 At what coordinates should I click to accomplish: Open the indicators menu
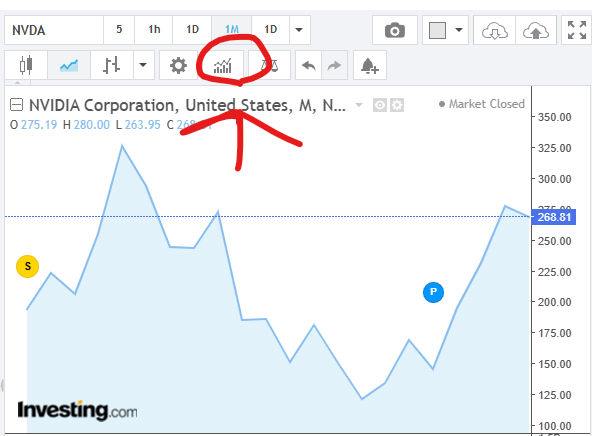(222, 66)
